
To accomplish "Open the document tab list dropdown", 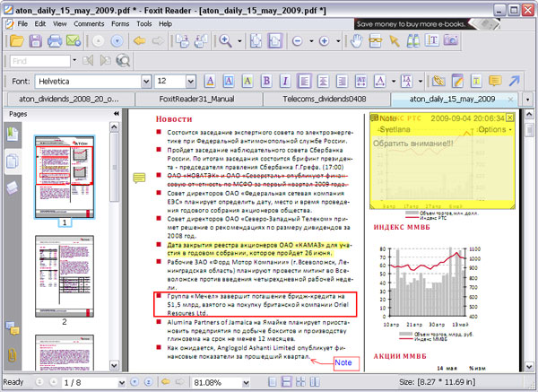I will click(x=528, y=100).
